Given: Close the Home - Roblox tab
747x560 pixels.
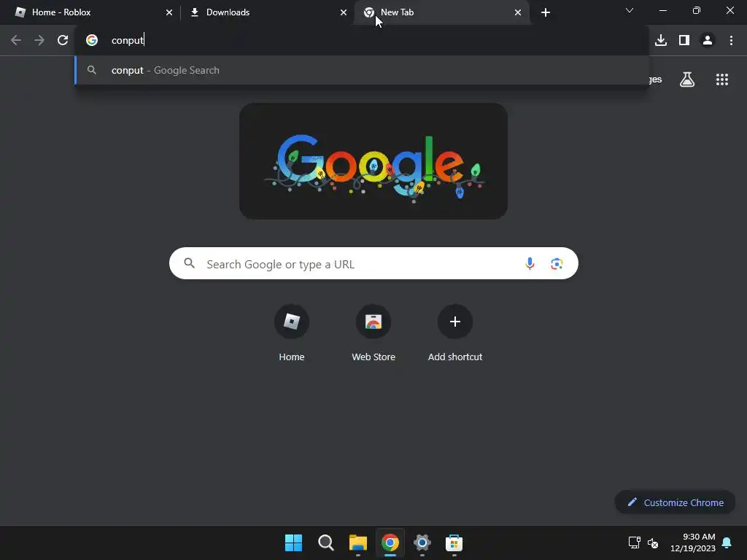Looking at the screenshot, I should (169, 12).
